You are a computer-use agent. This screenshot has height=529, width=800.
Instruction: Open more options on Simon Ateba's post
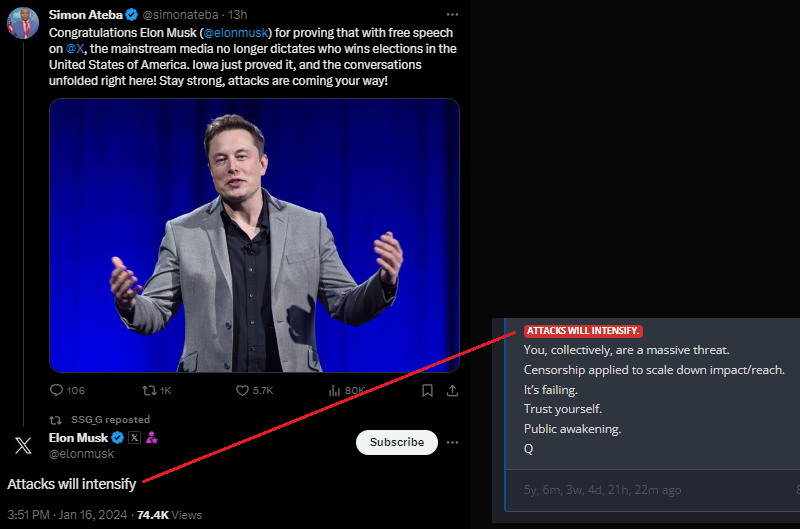[x=452, y=15]
